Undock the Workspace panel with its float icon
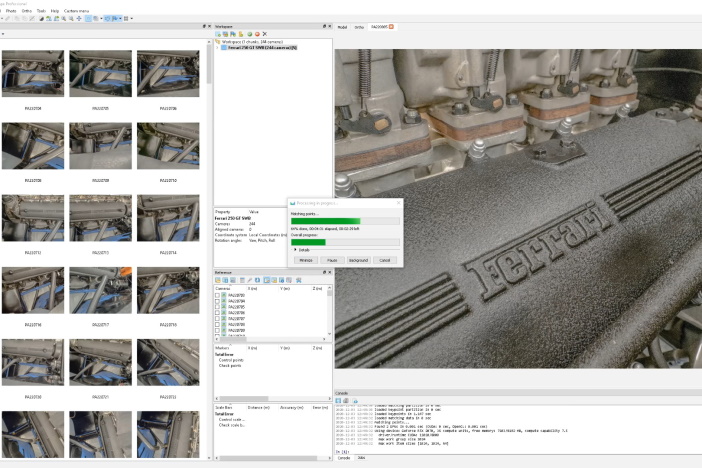Image resolution: width=702 pixels, height=468 pixels. click(325, 26)
